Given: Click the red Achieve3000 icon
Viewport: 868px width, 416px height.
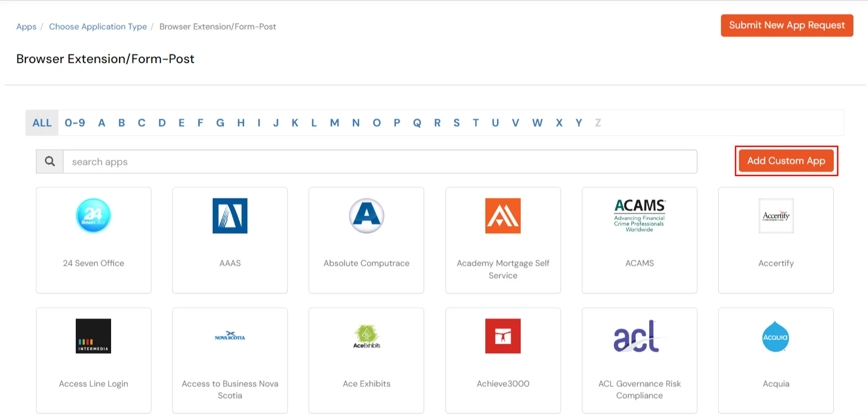Looking at the screenshot, I should pyautogui.click(x=503, y=336).
